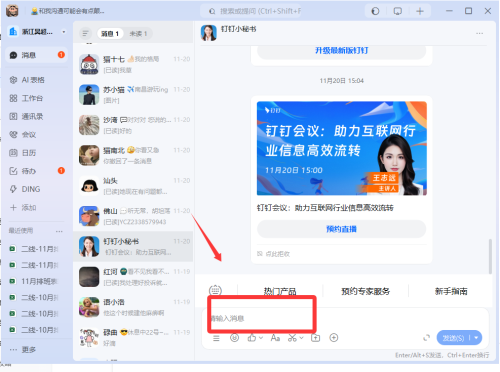This screenshot has width=500, height=372.
Task: Click the circled plus more-functions icon
Action: click(334, 338)
